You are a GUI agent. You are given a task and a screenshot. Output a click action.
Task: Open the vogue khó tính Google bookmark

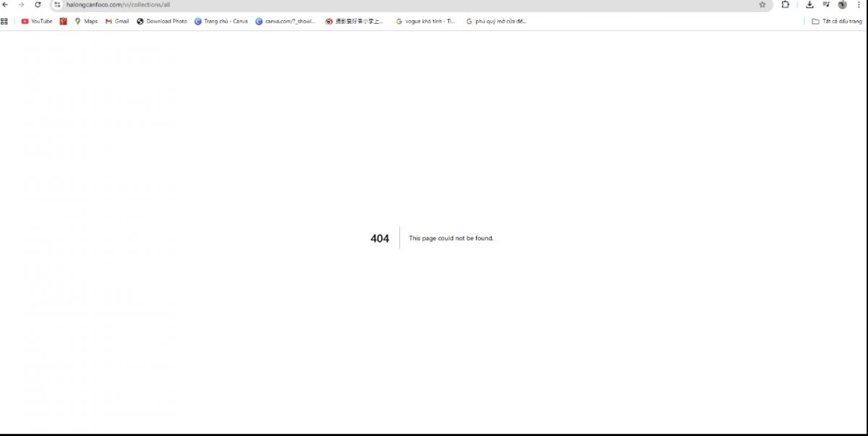pos(425,21)
